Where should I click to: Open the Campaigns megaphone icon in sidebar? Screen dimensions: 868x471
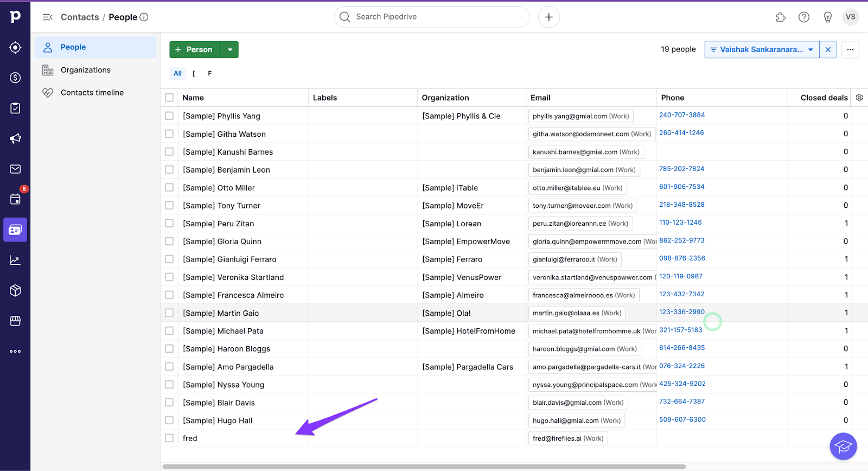[15, 138]
